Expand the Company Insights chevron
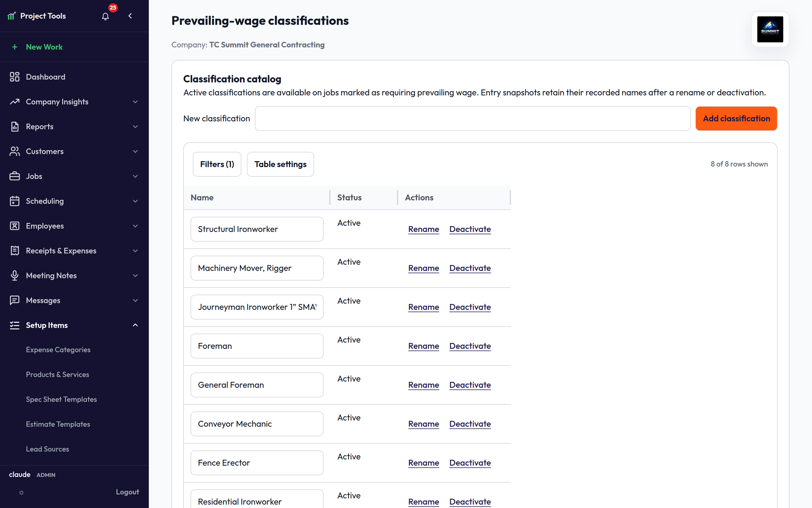This screenshot has height=508, width=812. [135, 102]
